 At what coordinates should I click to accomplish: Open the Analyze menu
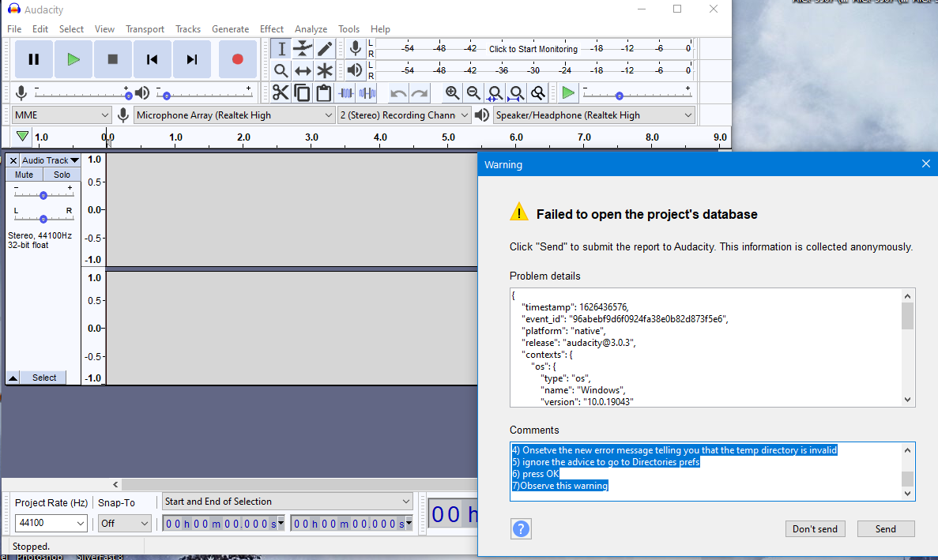pos(311,28)
